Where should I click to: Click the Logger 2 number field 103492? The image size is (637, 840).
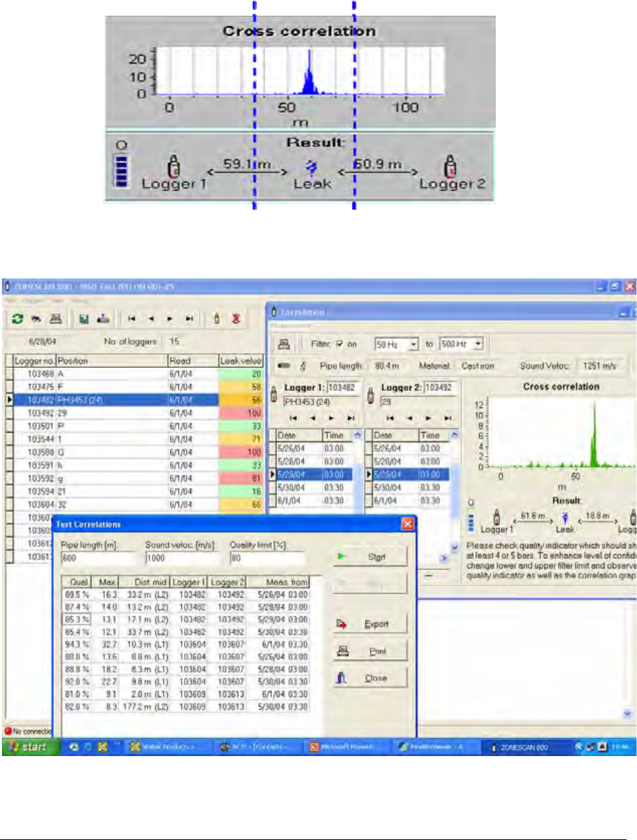(439, 388)
